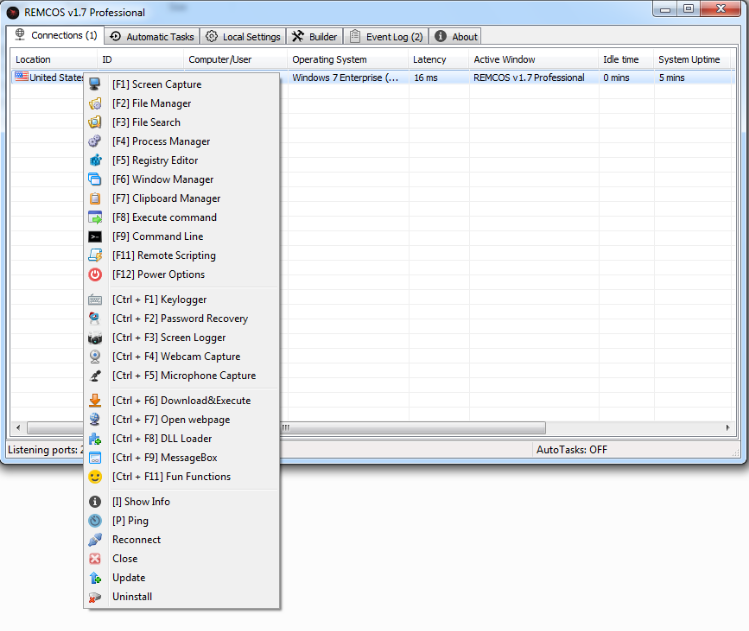Select [F4] Process Manager menu entry
Screen dimensions: 749x631
[182, 141]
